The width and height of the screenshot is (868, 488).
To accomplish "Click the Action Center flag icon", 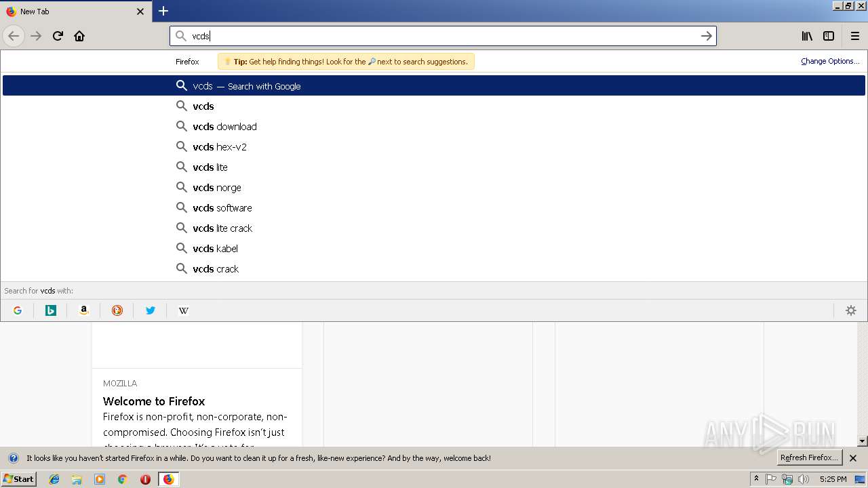I will click(771, 479).
